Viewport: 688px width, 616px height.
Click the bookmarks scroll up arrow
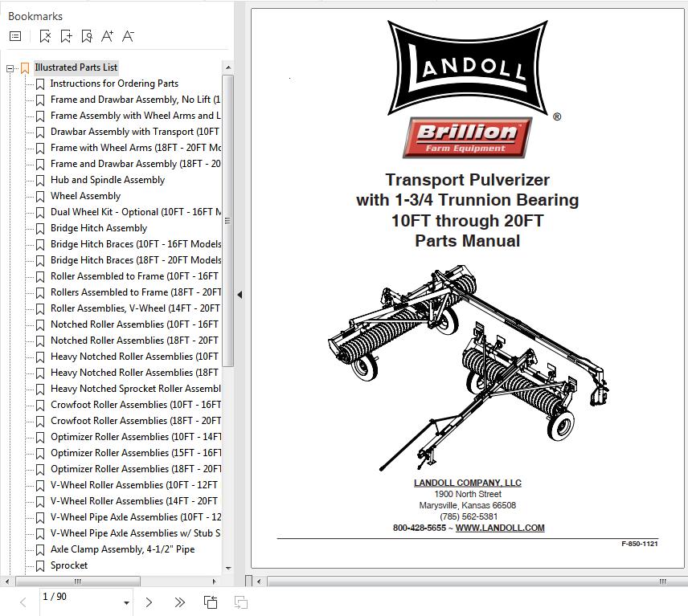(x=228, y=67)
